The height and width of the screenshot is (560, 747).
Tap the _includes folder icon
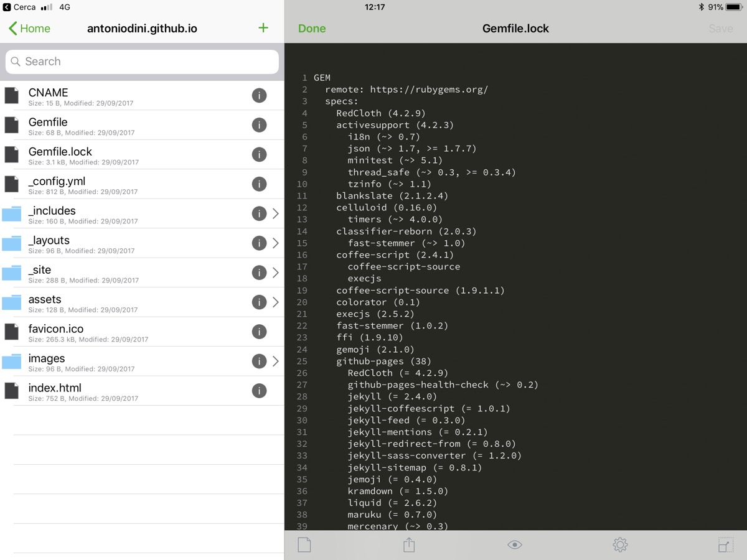(11, 213)
